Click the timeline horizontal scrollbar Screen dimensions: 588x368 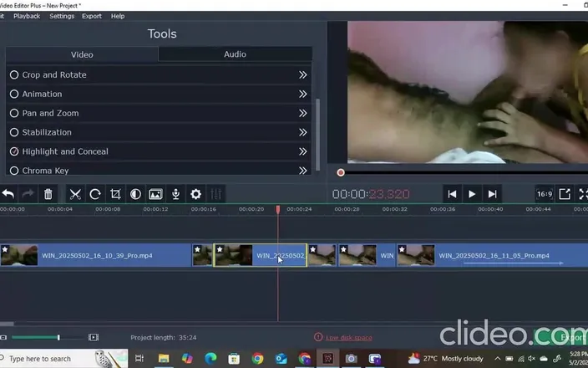point(7,324)
